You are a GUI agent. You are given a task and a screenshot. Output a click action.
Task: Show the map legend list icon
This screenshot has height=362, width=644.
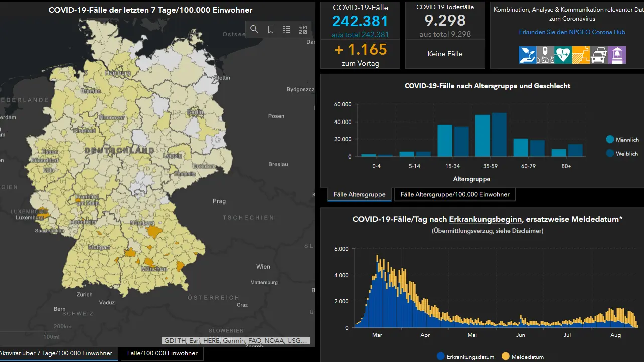click(287, 29)
